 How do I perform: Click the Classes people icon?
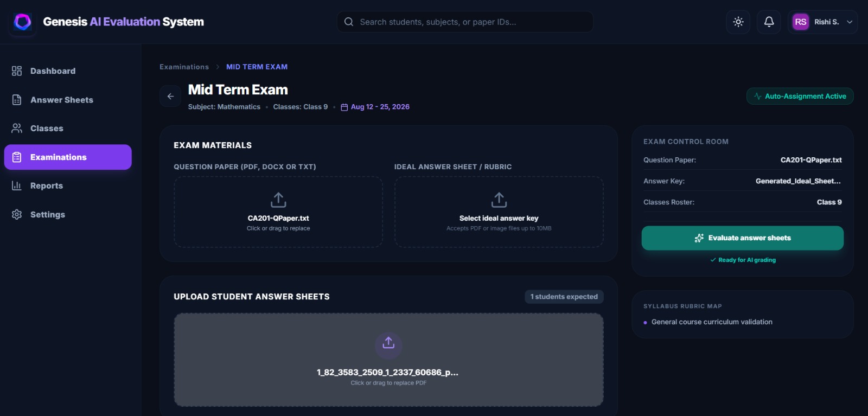tap(17, 129)
